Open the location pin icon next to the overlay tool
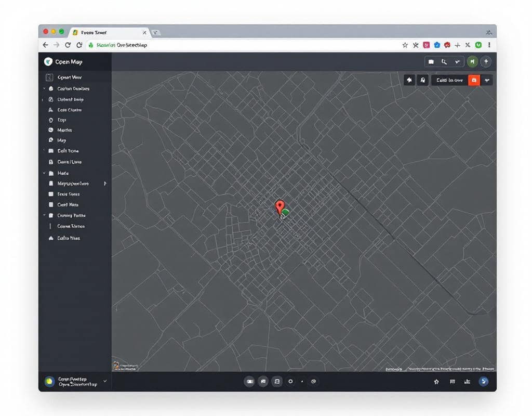532x416 pixels. [x=423, y=80]
